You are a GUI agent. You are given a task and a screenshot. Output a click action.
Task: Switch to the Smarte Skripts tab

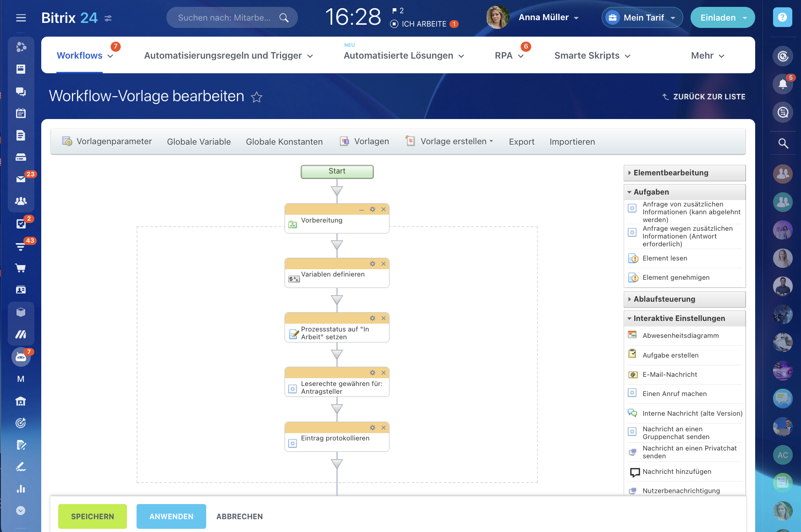[592, 55]
